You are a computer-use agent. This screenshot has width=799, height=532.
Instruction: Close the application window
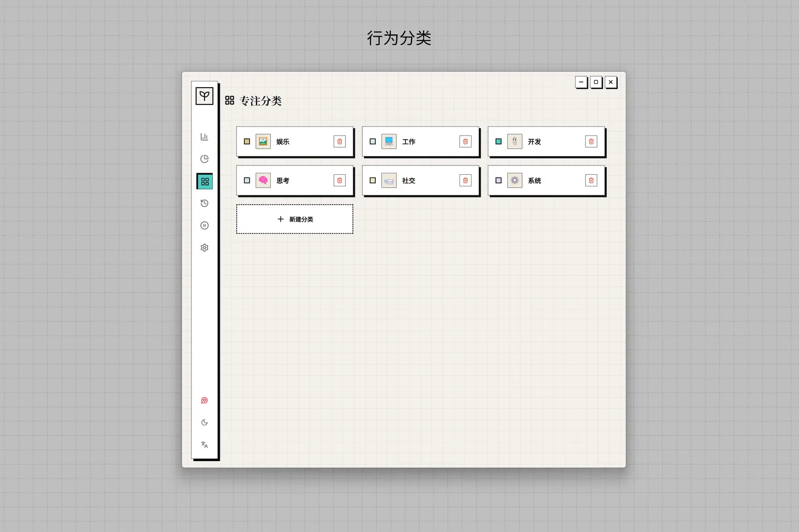pyautogui.click(x=610, y=82)
